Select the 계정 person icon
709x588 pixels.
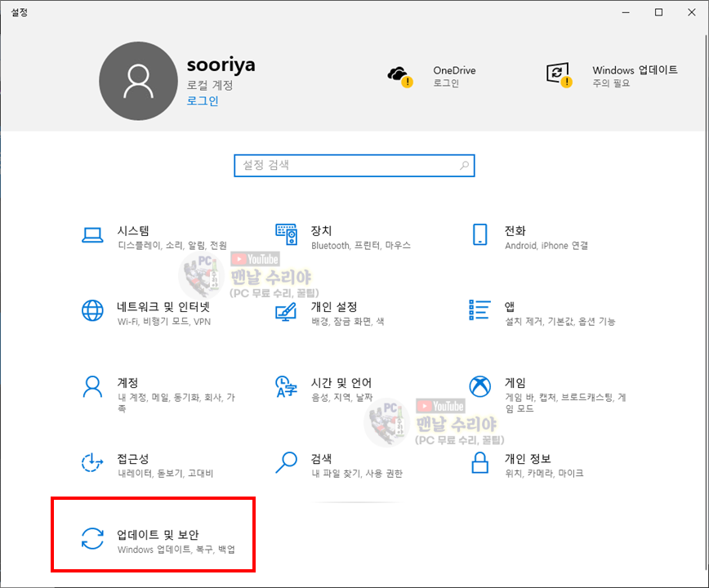(x=92, y=386)
